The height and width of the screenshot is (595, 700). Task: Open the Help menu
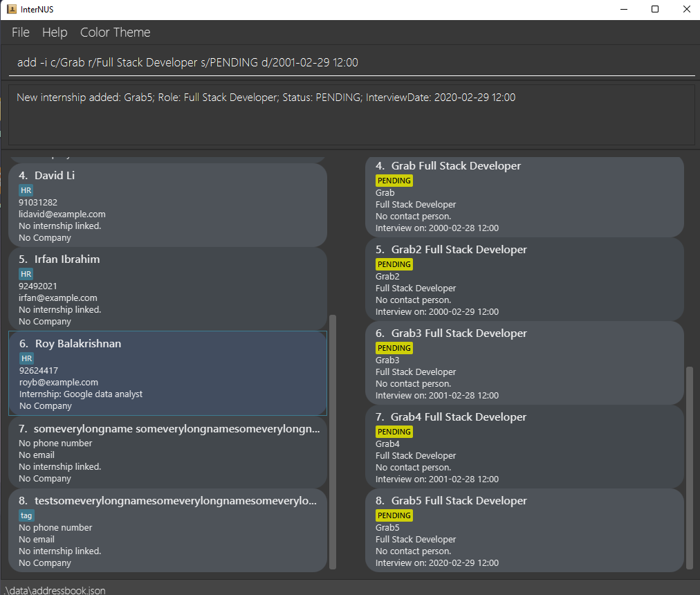[x=55, y=32]
